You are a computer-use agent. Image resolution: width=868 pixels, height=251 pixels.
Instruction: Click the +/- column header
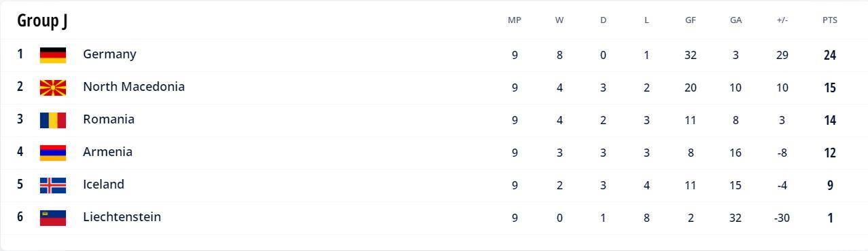pos(782,20)
